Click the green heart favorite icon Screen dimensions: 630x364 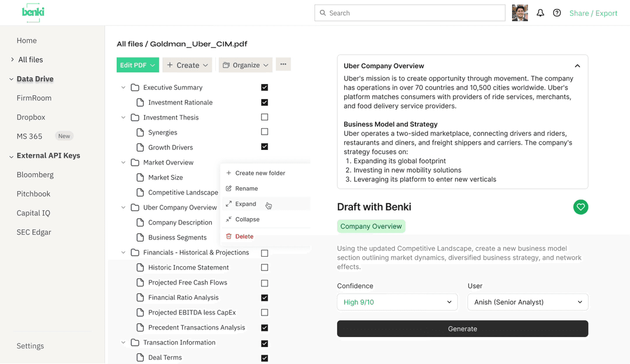coord(580,206)
